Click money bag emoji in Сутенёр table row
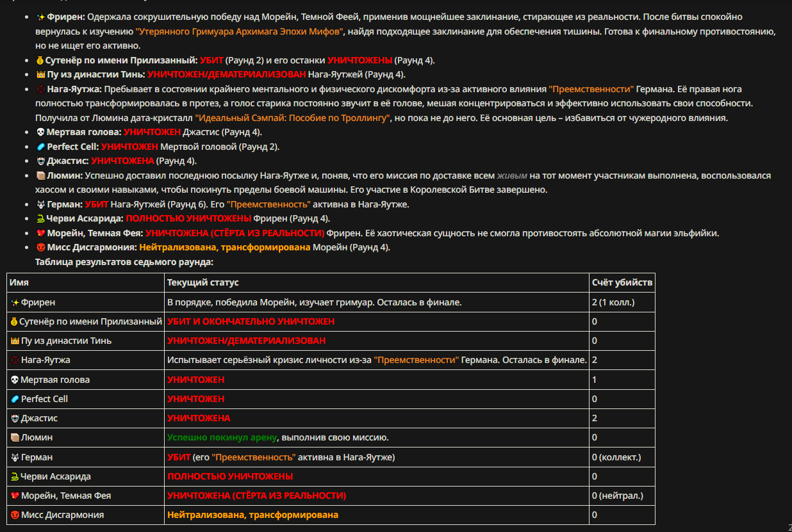 [x=14, y=321]
